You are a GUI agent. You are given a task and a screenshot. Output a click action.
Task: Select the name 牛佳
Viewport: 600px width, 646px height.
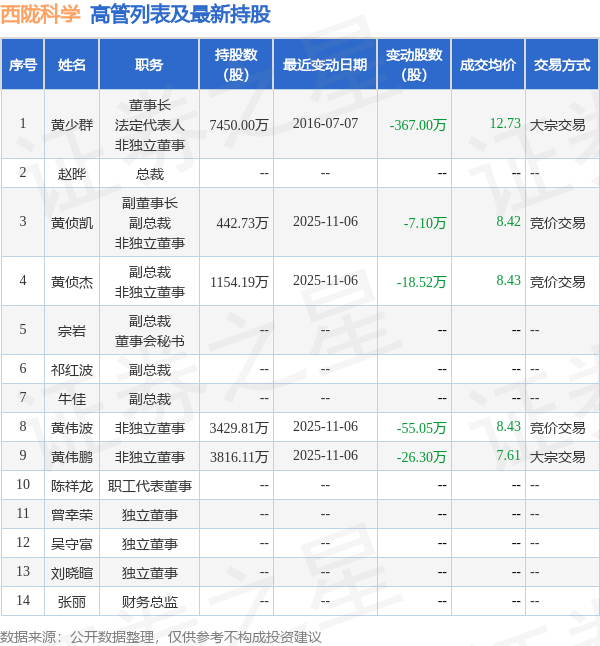click(x=72, y=399)
